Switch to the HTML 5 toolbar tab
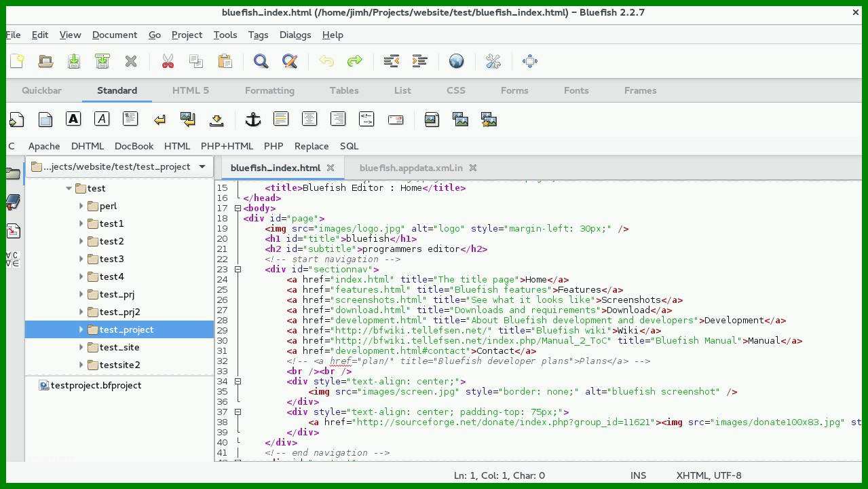This screenshot has height=489, width=868. 191,90
